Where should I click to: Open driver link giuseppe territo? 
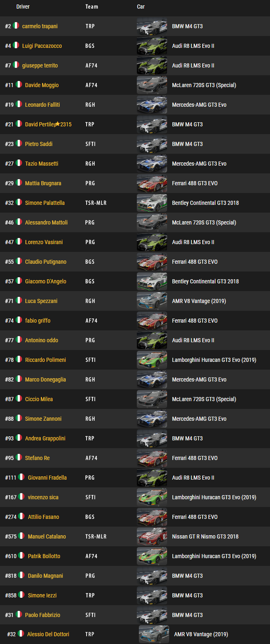(40, 65)
